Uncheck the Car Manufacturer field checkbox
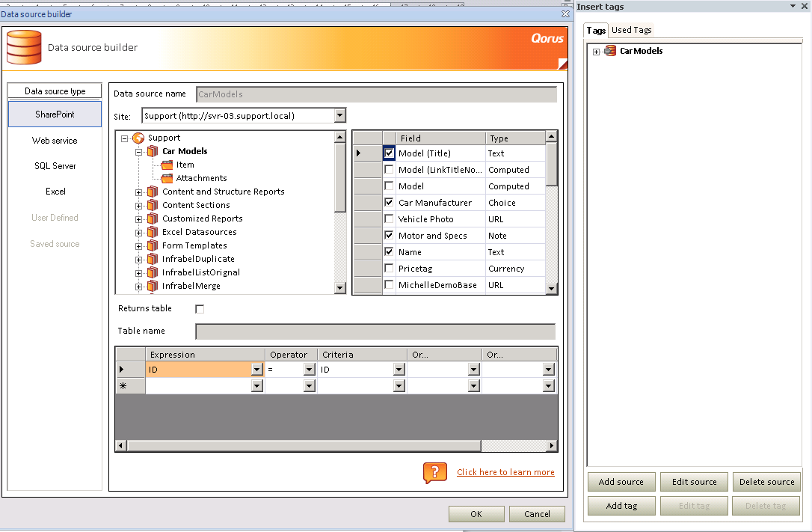 389,203
